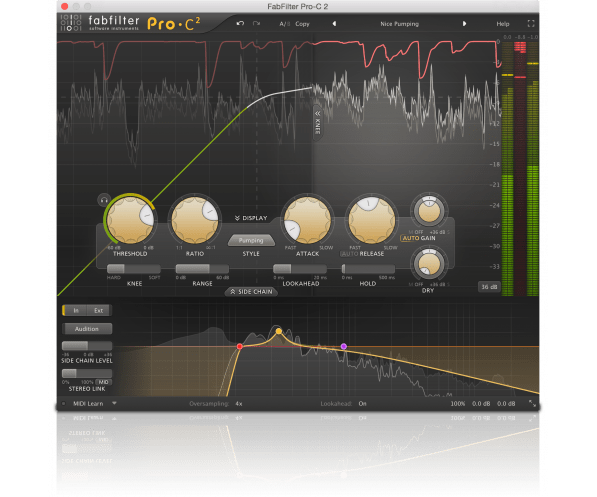
Task: Open the MIDI Learn dropdown arrow
Action: click(114, 403)
